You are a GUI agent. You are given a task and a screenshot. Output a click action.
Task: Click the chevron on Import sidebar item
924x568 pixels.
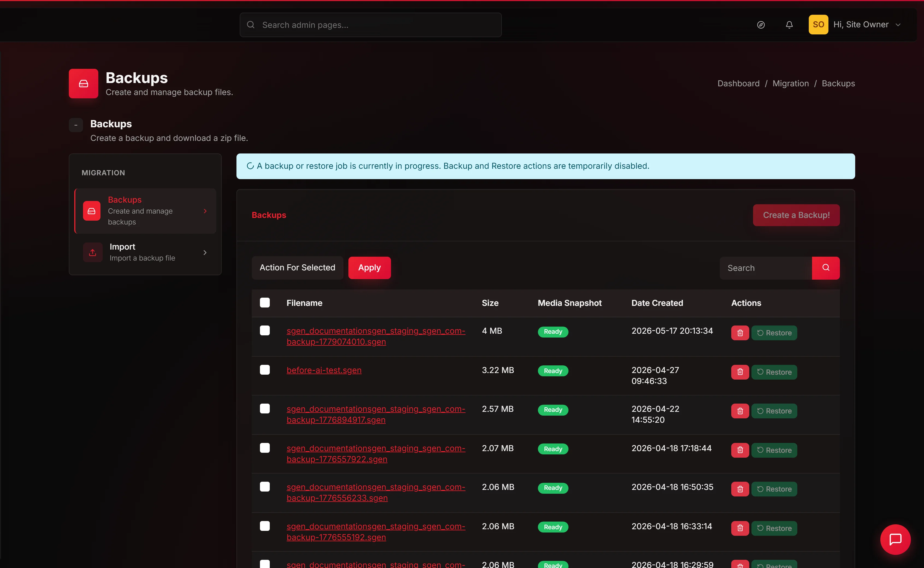point(205,252)
